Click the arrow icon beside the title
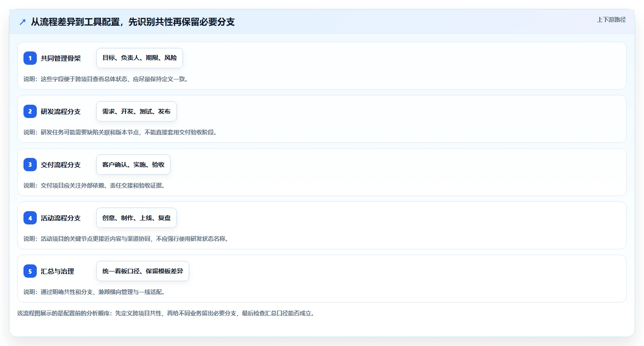 (23, 22)
